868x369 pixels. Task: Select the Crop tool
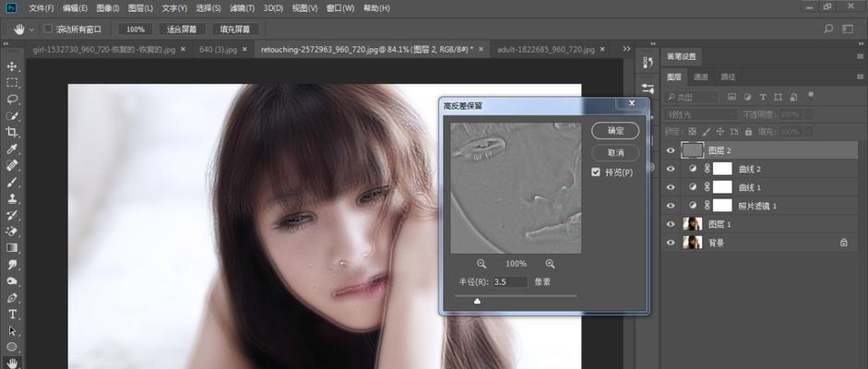(x=12, y=132)
